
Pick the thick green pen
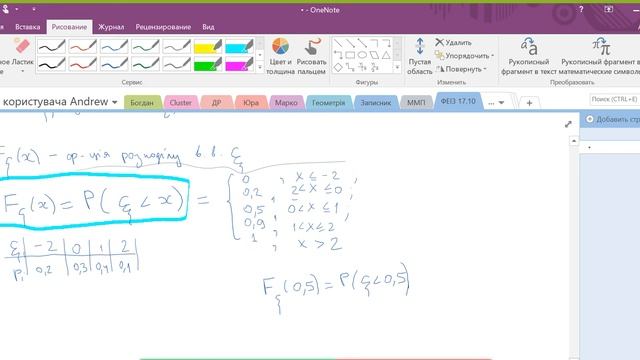pyautogui.click(x=146, y=64)
